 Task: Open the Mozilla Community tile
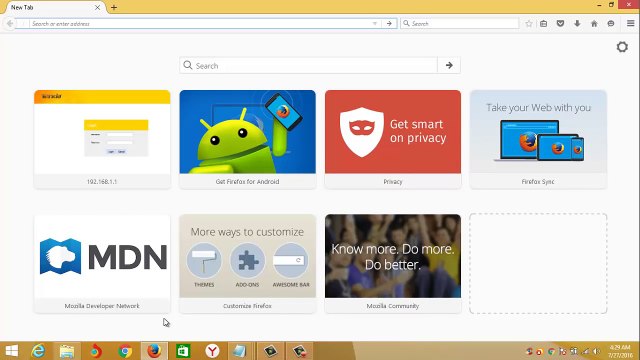click(x=393, y=264)
